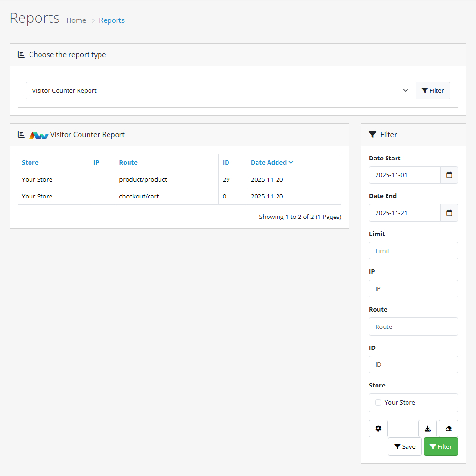Click inside the Limit input field

click(x=413, y=250)
